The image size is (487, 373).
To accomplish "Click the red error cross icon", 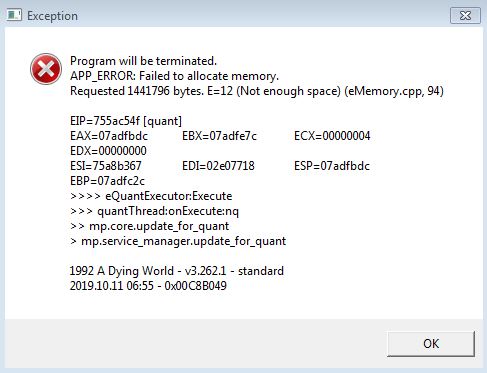I will click(46, 69).
